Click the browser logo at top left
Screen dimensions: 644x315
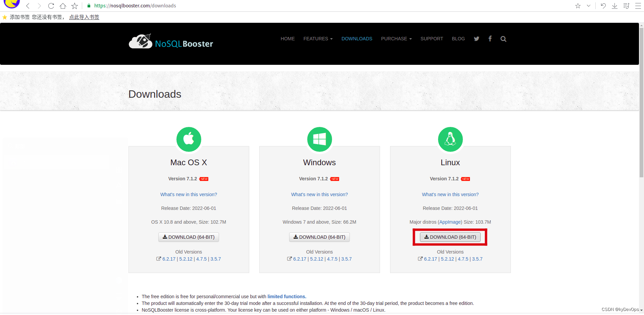pyautogui.click(x=12, y=4)
